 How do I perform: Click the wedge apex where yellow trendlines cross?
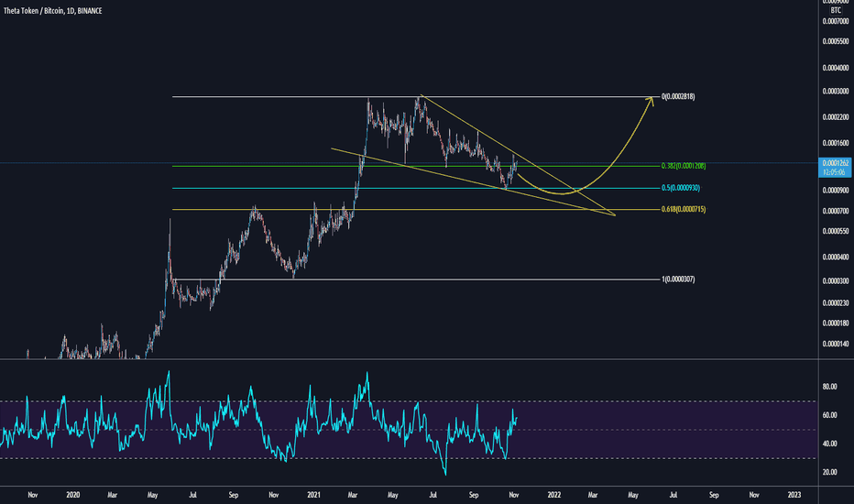tap(596, 209)
